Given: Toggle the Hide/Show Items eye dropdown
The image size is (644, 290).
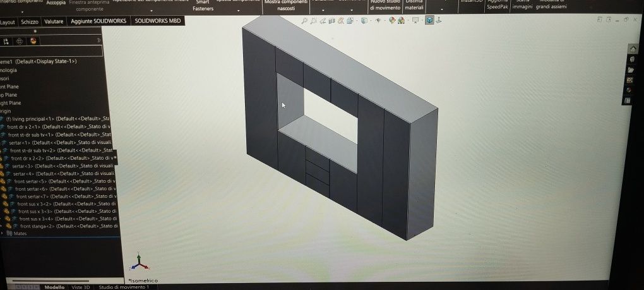Looking at the screenshot, I should click(378, 20).
